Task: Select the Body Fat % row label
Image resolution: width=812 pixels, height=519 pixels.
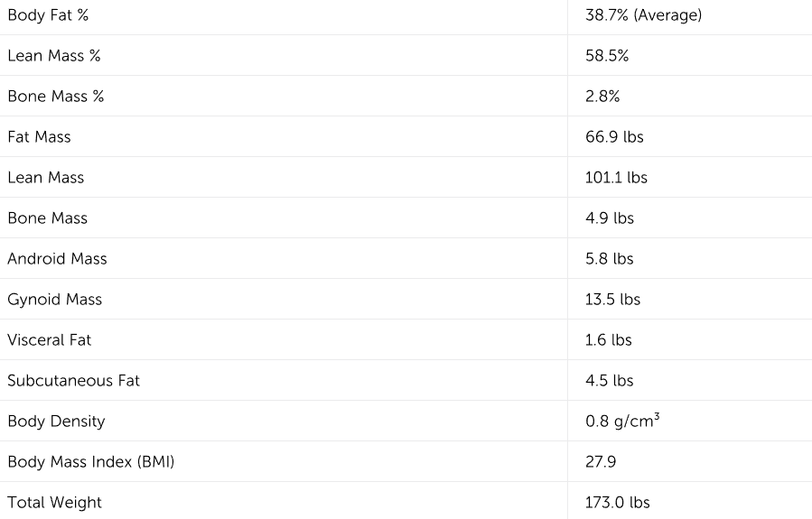Action: coord(48,15)
